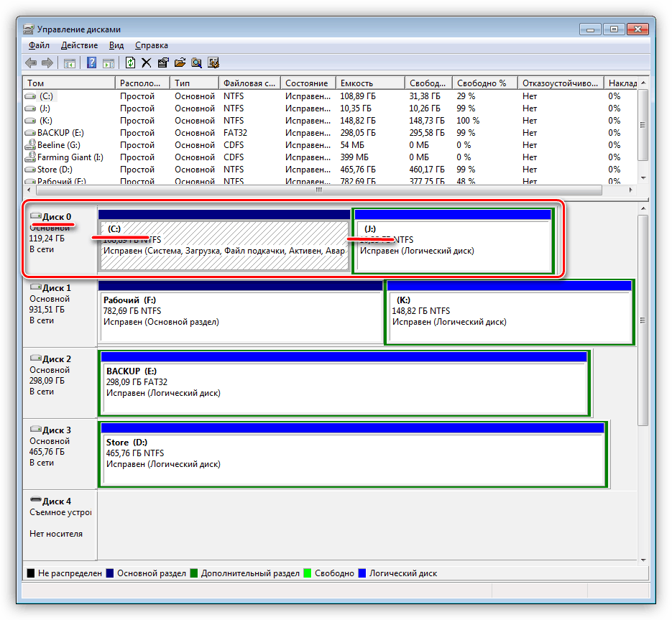Click the disk view scroll-down arrow
The width and height of the screenshot is (672, 620).
point(643,560)
